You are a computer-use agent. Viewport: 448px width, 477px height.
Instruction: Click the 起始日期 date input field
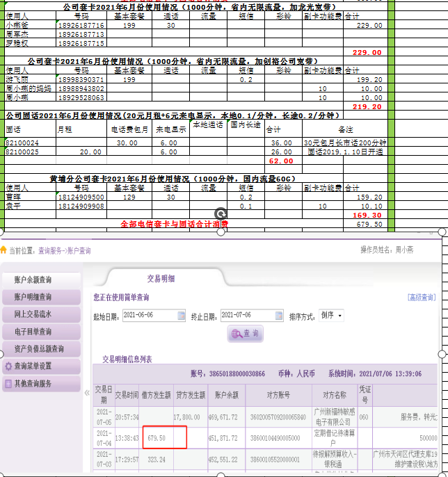tap(148, 316)
